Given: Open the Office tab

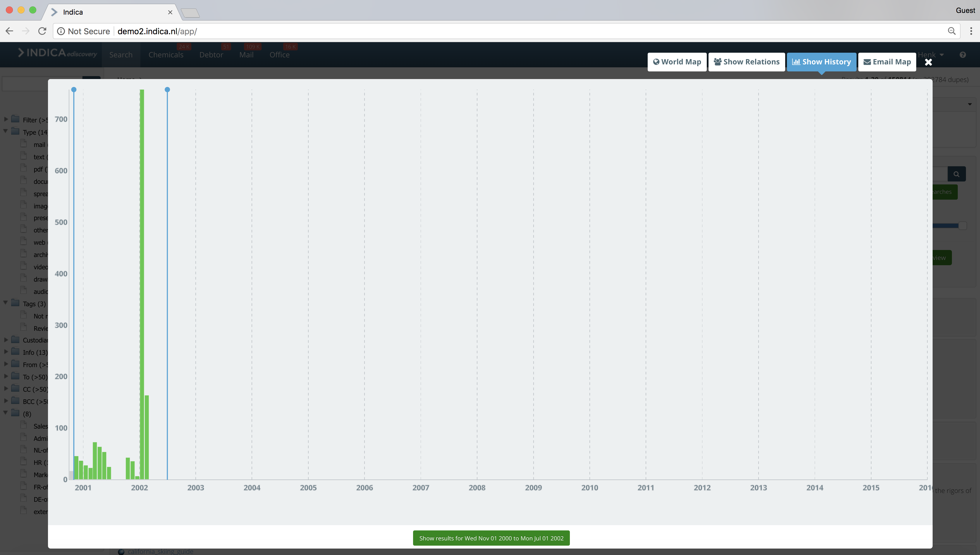Looking at the screenshot, I should point(280,55).
